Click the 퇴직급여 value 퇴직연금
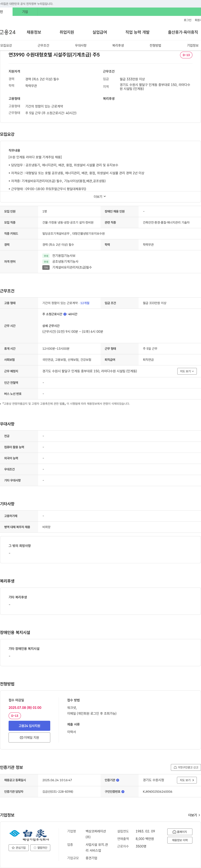 pos(148,360)
